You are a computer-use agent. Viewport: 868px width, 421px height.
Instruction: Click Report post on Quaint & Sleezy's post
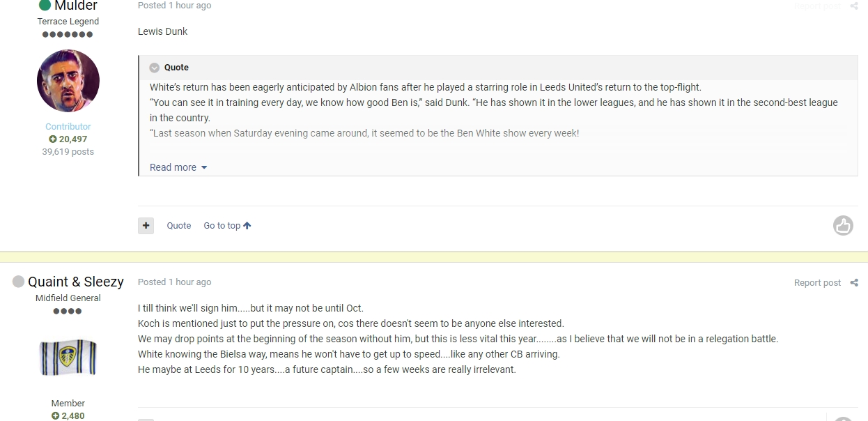[817, 283]
